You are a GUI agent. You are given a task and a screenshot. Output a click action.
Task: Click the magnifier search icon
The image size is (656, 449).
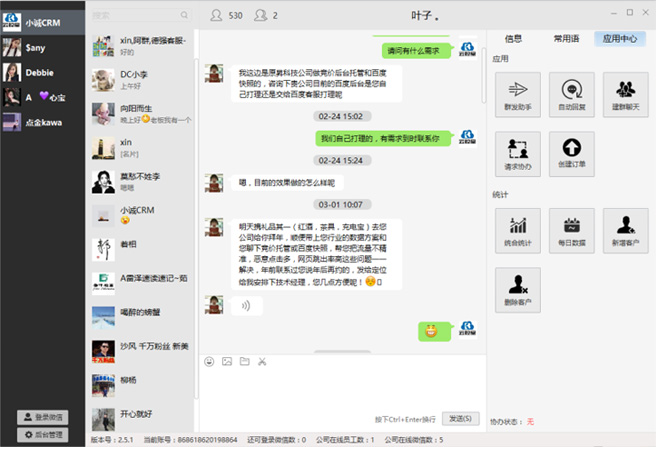184,15
